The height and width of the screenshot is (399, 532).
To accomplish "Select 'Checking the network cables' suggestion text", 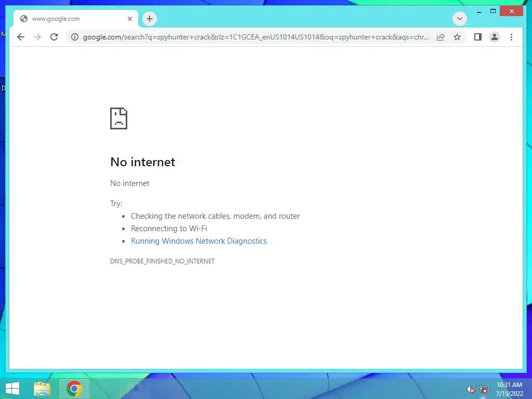I will [216, 216].
